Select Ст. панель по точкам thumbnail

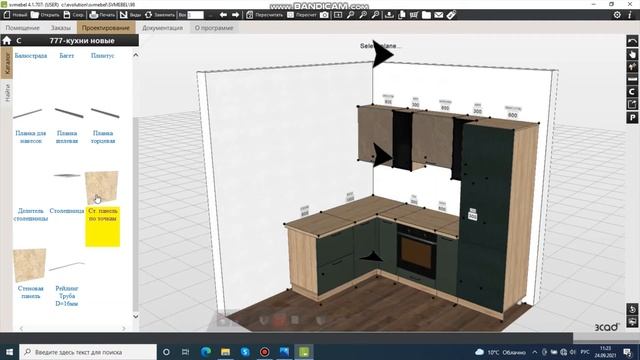[102, 188]
